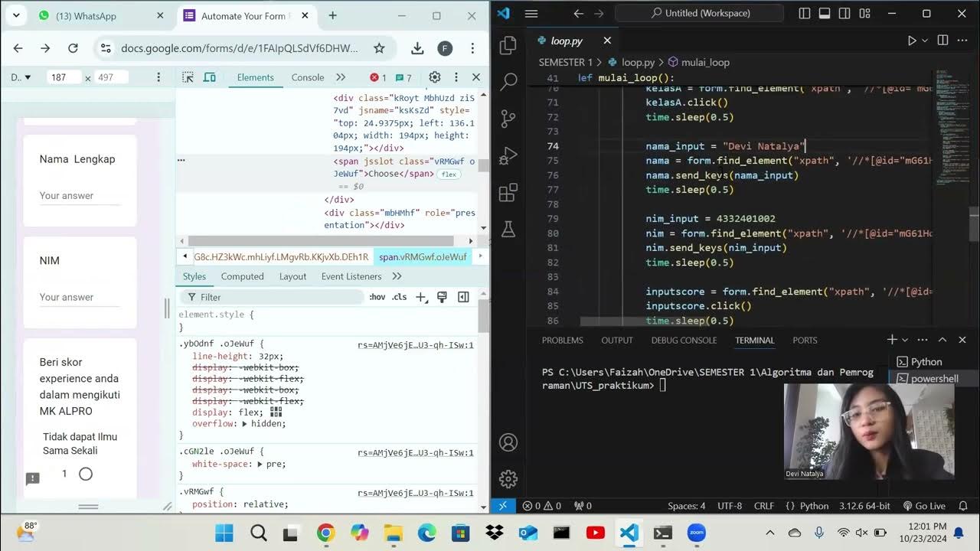Expand the white-space pre shorthand triangle
This screenshot has width=980, height=551.
tap(260, 464)
